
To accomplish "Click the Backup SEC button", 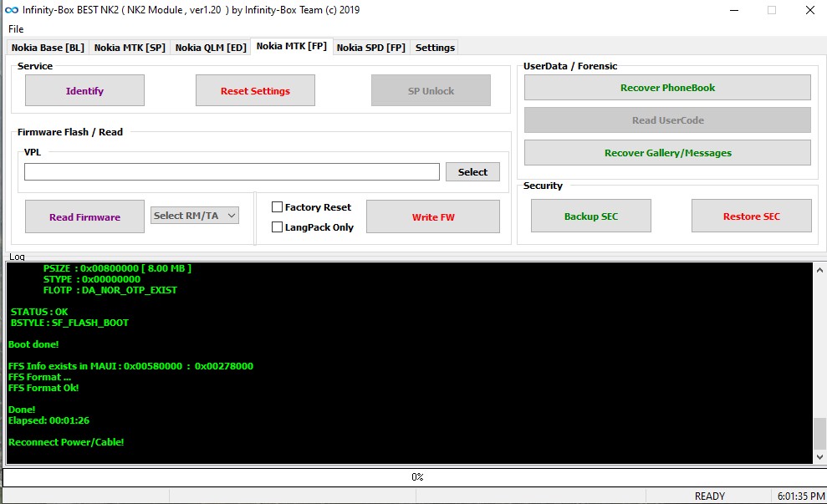I will click(x=590, y=216).
